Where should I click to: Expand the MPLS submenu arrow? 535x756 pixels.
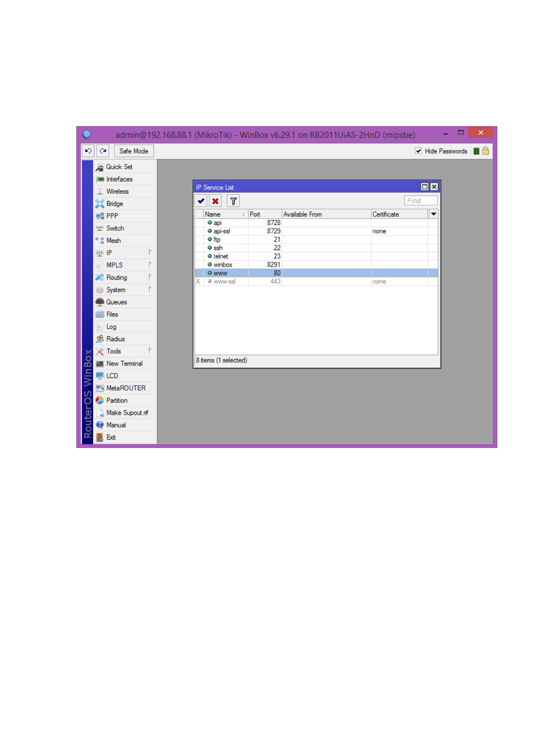pos(150,264)
